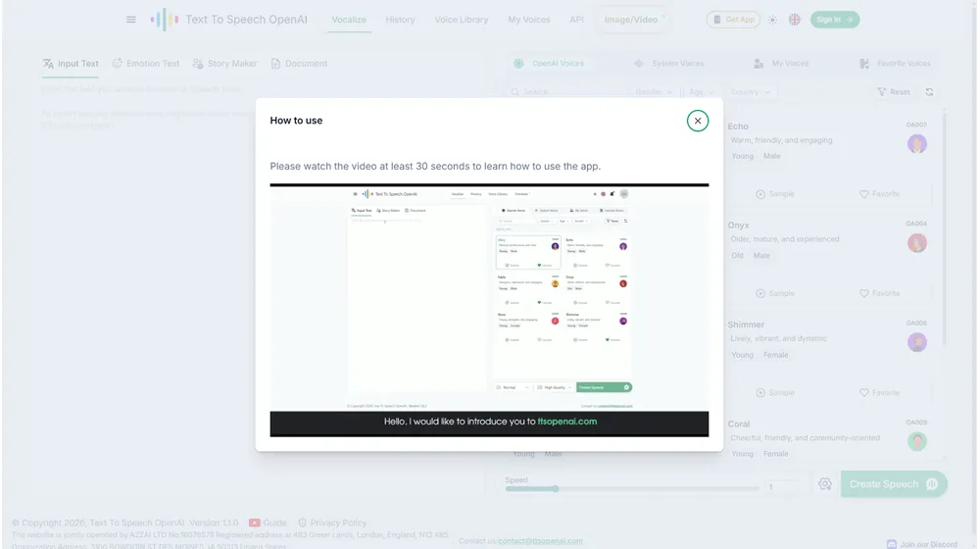Click the contact@ttsopenai.com email link
980x549 pixels.
(x=540, y=541)
